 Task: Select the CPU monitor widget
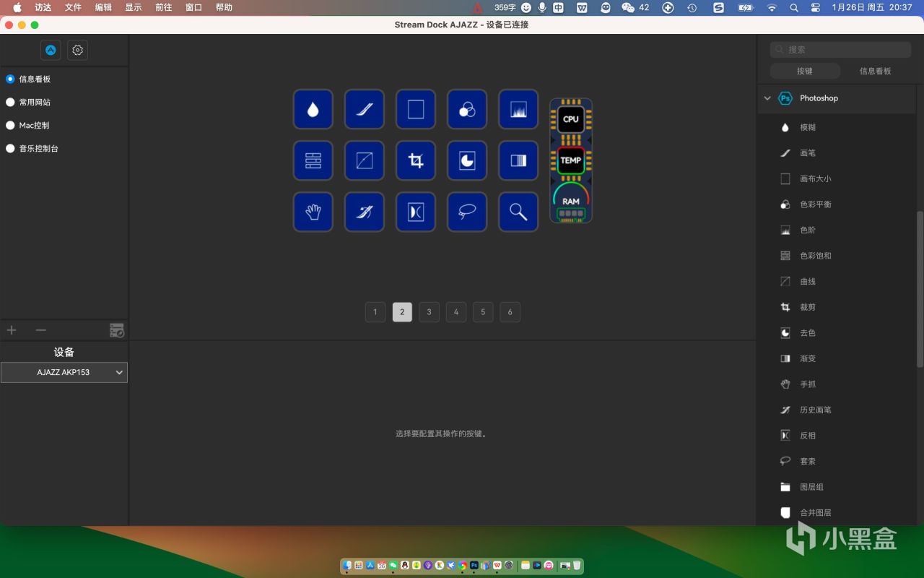tap(571, 119)
